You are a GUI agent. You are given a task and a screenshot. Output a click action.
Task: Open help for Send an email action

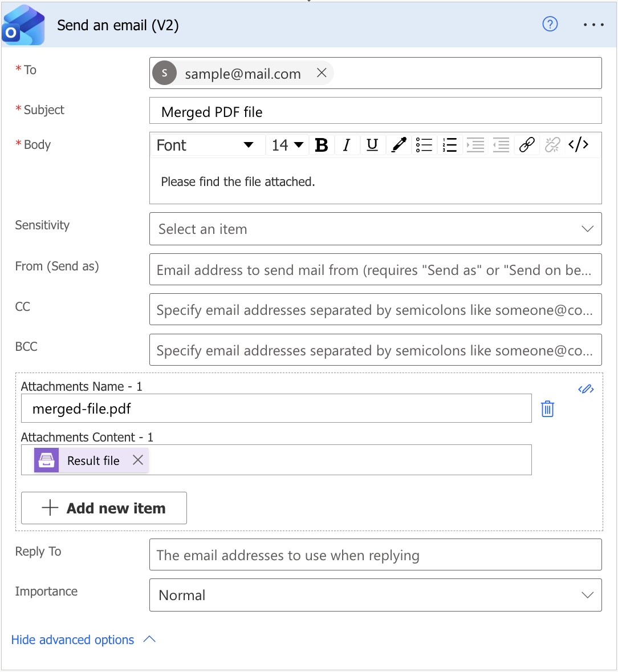tap(550, 24)
